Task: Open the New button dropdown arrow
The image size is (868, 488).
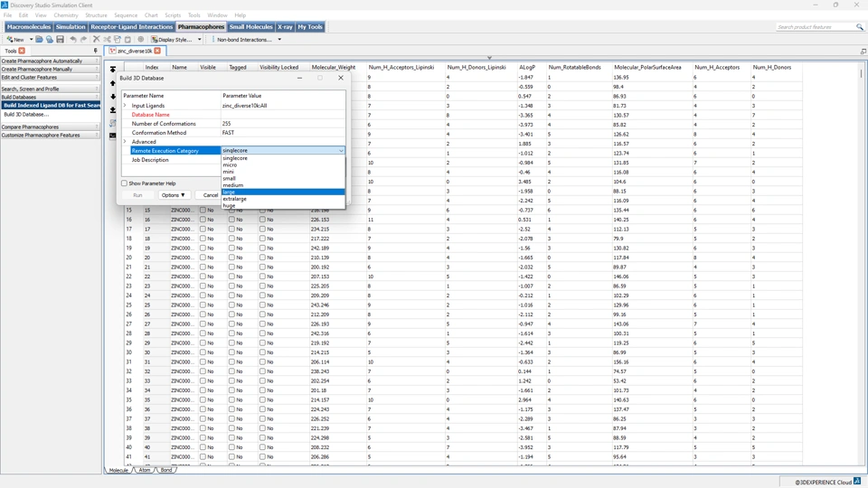Action: click(x=31, y=39)
